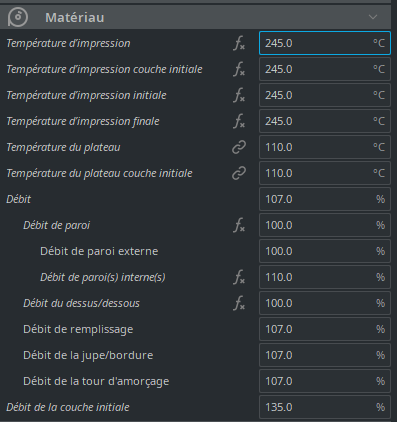Click the Débit de la tour d'amorçage field
The height and width of the screenshot is (422, 397).
[325, 381]
